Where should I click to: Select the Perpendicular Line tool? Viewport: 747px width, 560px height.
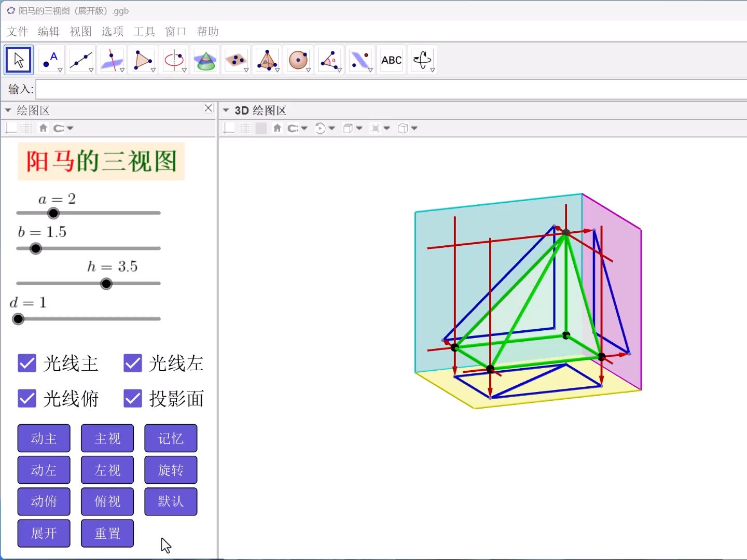(112, 60)
